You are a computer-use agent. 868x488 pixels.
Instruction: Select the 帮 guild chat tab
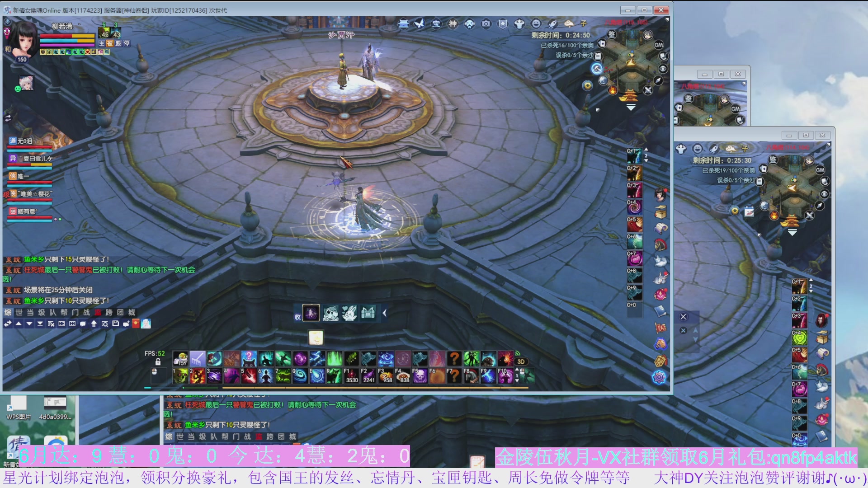pos(64,312)
